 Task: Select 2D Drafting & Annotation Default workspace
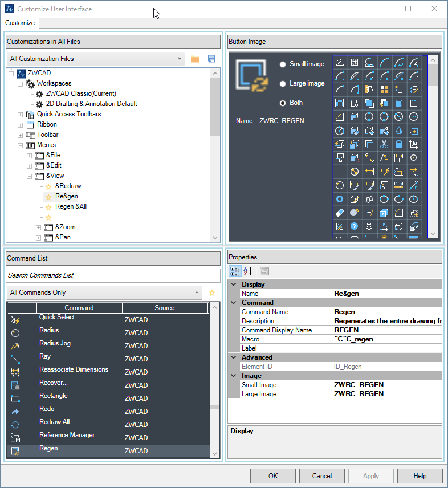pyautogui.click(x=91, y=104)
